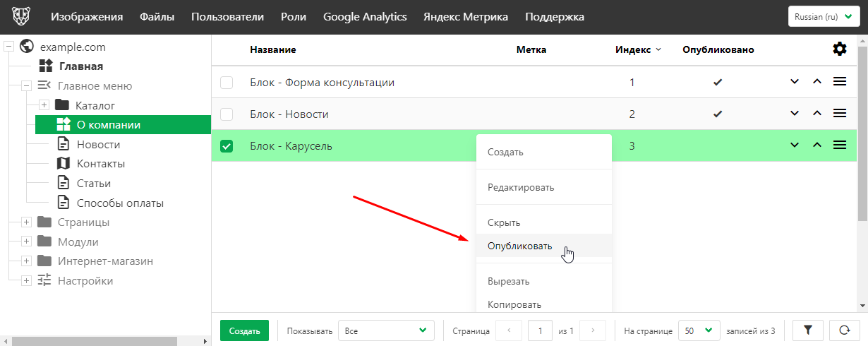The width and height of the screenshot is (868, 346).
Task: Open table settings gear icon
Action: [839, 49]
